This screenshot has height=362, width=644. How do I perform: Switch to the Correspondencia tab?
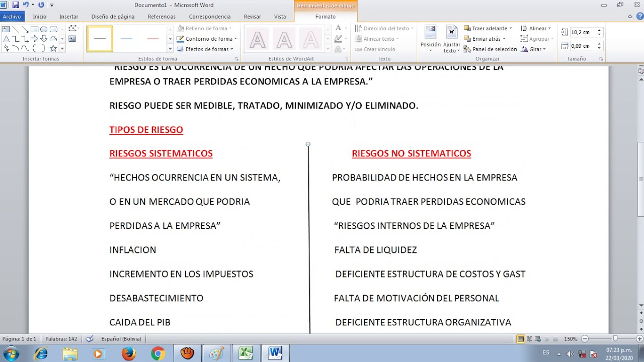coord(210,17)
